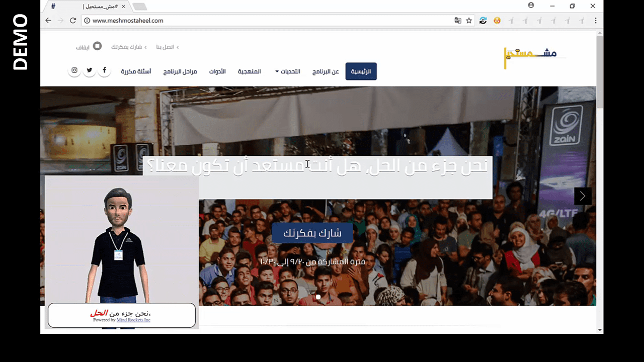This screenshot has height=362, width=644.
Task: Select الرئيسية home menu item
Action: pos(361,71)
